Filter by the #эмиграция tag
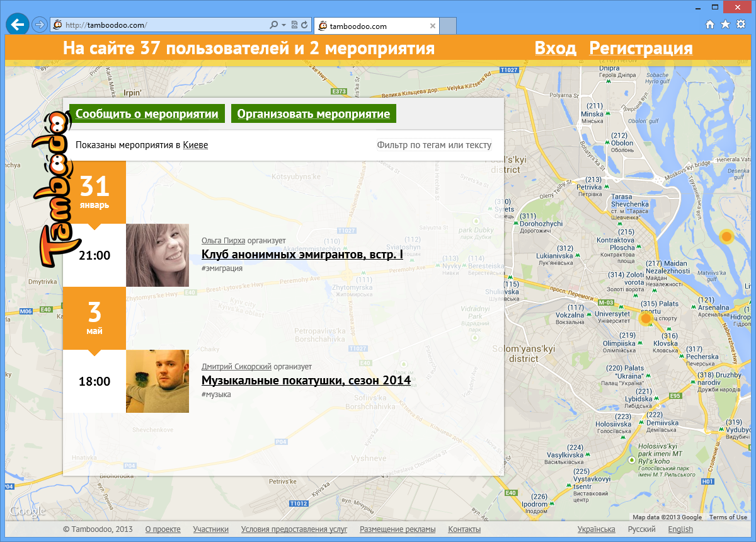The width and height of the screenshot is (756, 542). click(x=222, y=268)
